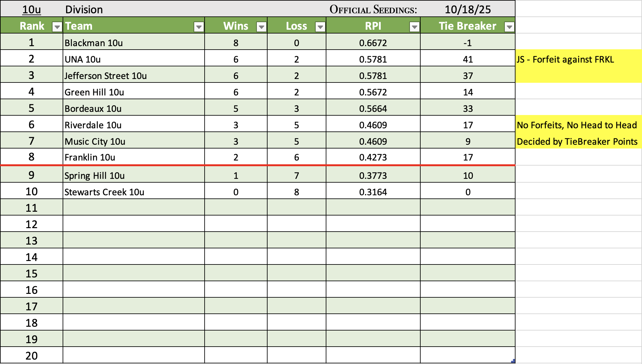
Task: Open the Team column filter dropdown
Action: point(199,27)
